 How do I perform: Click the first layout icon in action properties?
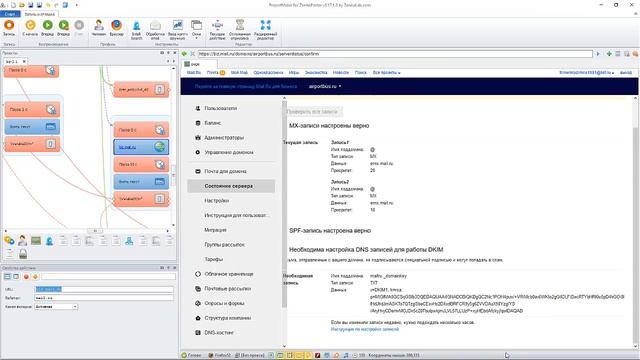point(7,277)
